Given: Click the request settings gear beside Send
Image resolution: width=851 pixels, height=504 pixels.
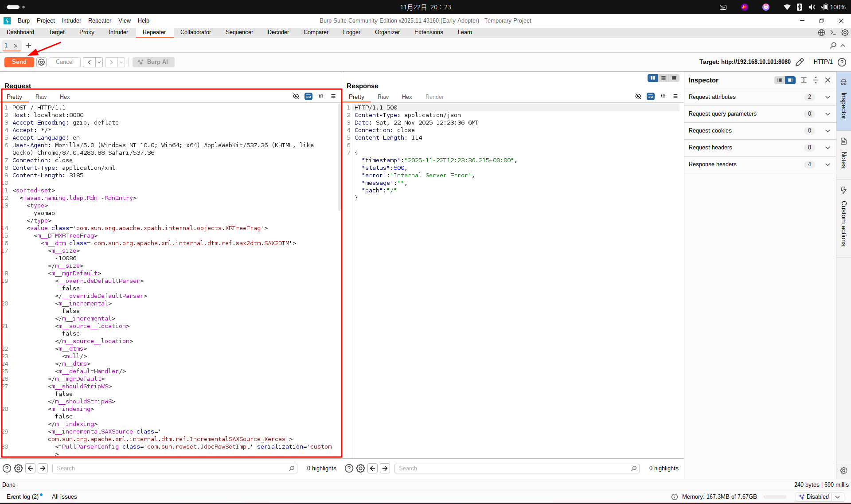Looking at the screenshot, I should click(41, 62).
